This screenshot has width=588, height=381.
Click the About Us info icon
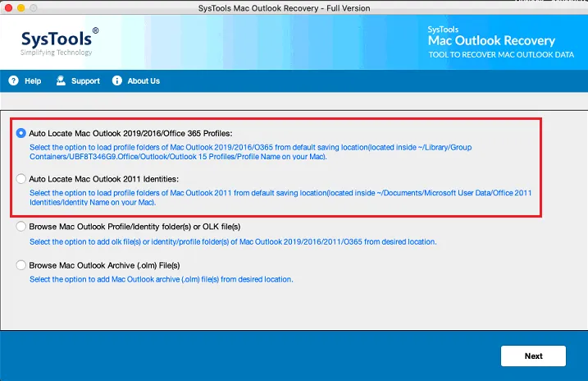coord(117,80)
